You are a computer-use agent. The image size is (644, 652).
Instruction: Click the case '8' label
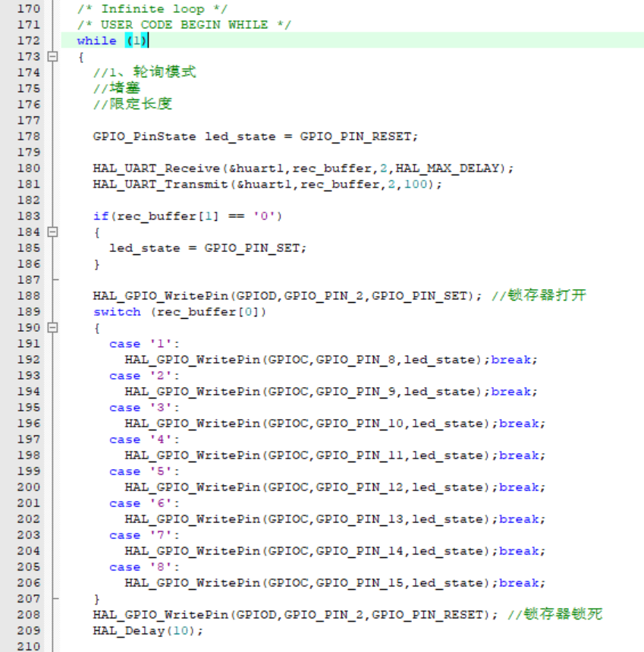144,567
